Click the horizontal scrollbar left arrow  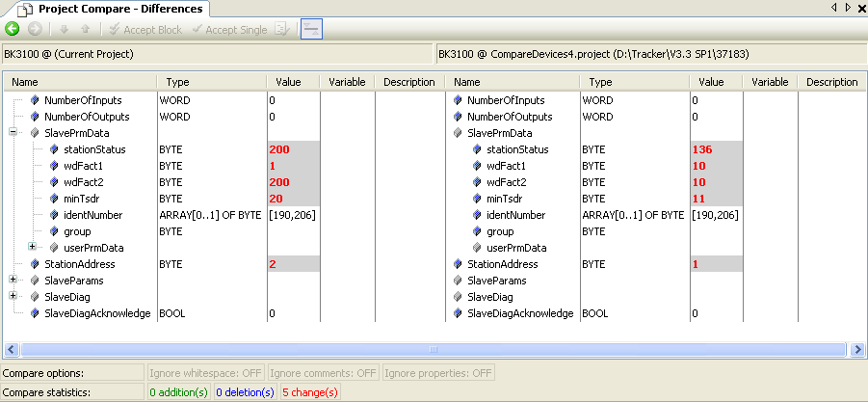(12, 349)
